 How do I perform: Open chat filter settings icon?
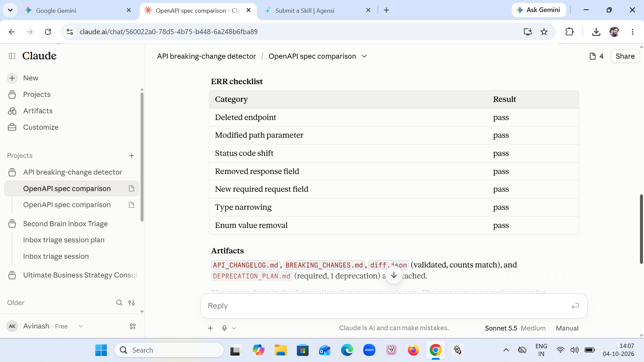click(x=131, y=303)
